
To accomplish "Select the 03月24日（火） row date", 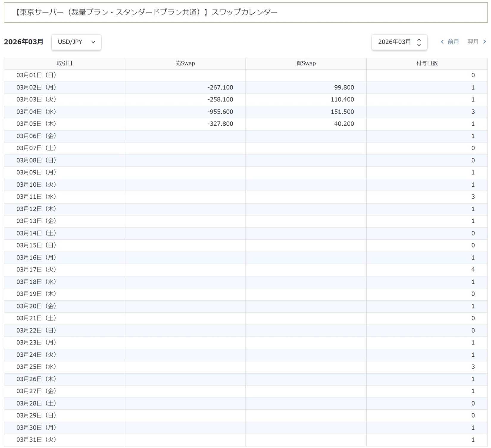I will tap(36, 355).
